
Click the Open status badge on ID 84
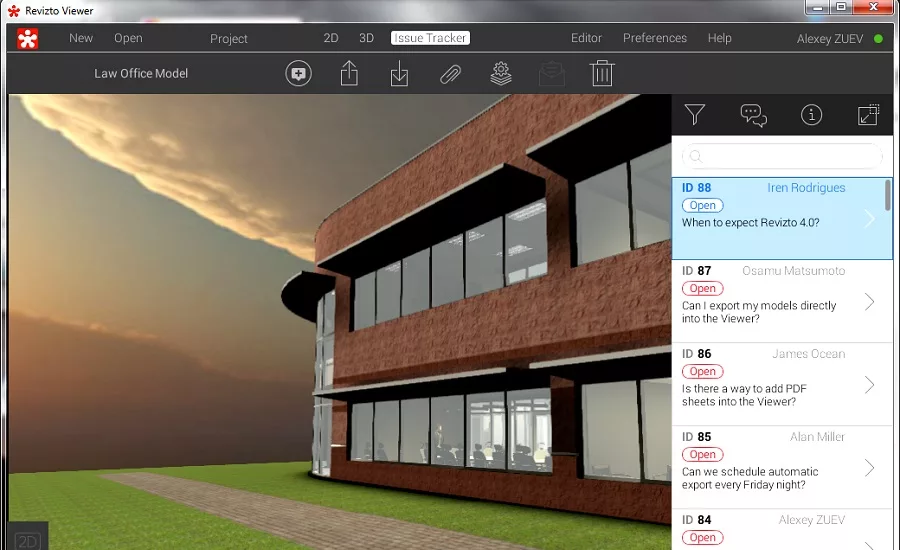[703, 537]
